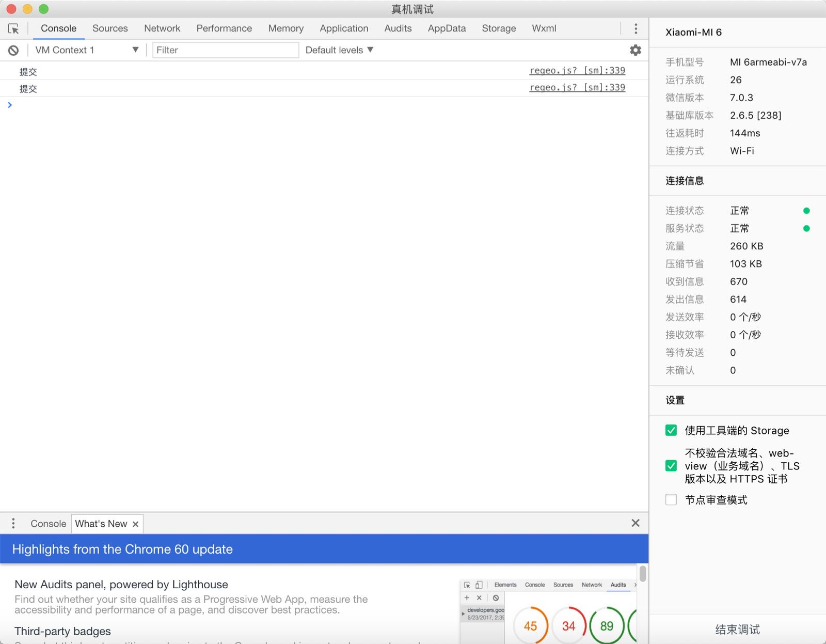Click the Lighthouse audits preview thumbnail
The image size is (826, 644).
point(548,611)
